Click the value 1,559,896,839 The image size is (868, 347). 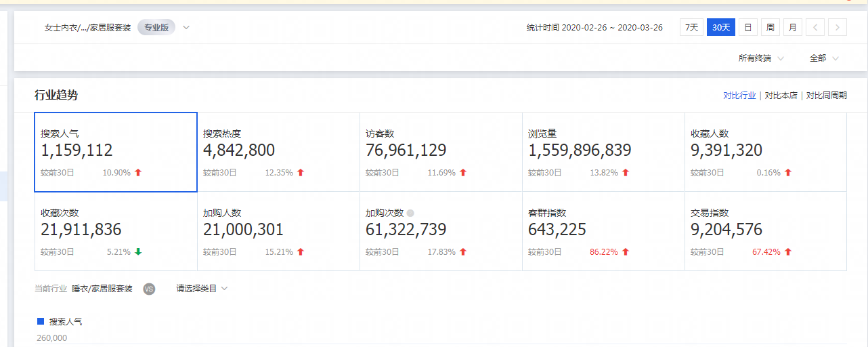[580, 150]
